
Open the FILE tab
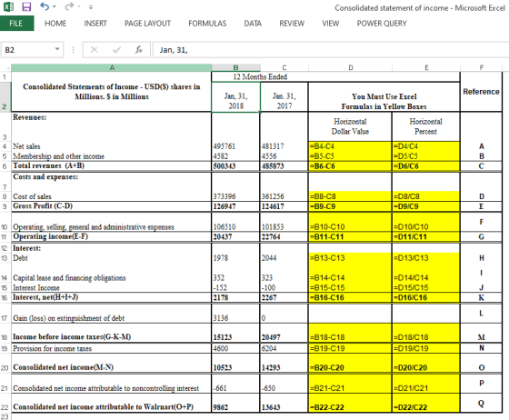(x=16, y=24)
